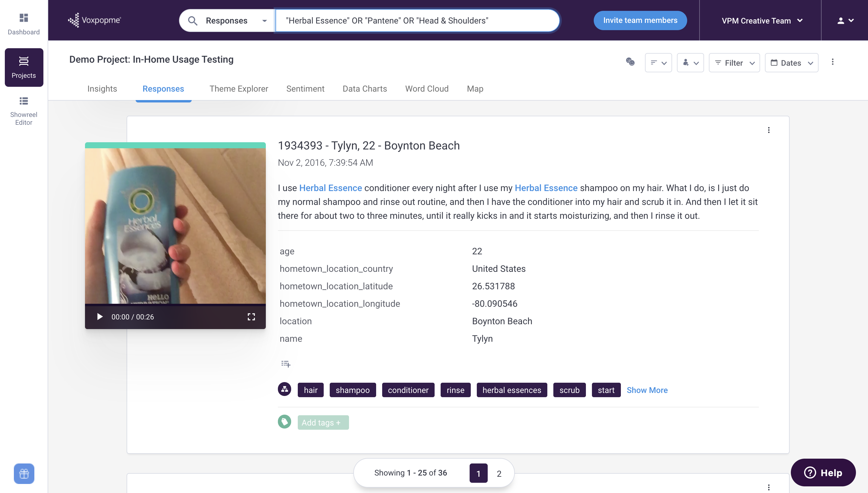The width and height of the screenshot is (868, 493).
Task: Click the search magnifier icon
Action: (x=193, y=21)
